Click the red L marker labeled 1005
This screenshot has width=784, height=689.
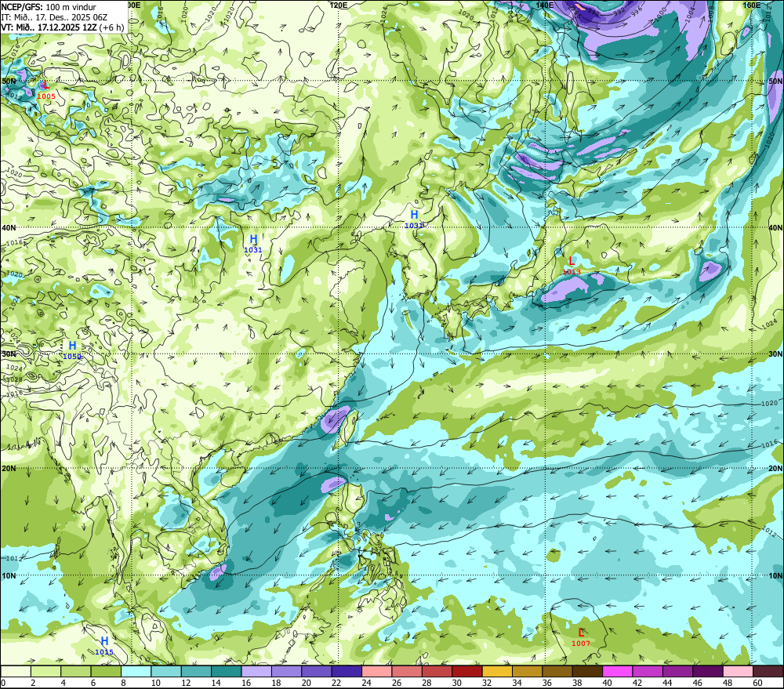[x=46, y=85]
